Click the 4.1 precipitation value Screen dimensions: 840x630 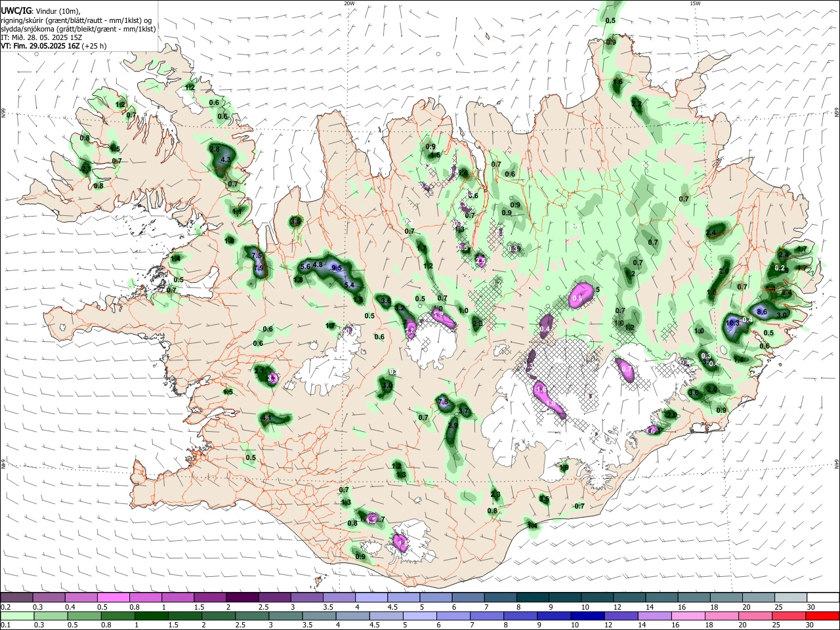[266, 417]
